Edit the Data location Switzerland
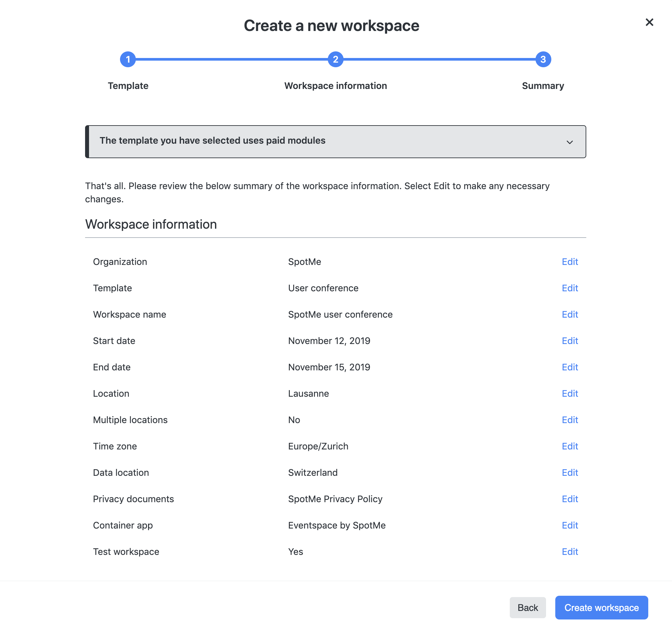 [x=569, y=473]
